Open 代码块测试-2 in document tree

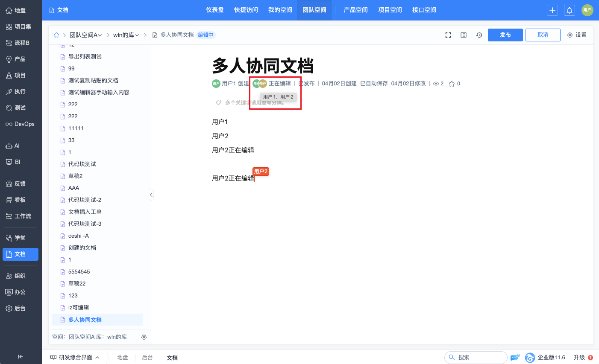click(85, 200)
